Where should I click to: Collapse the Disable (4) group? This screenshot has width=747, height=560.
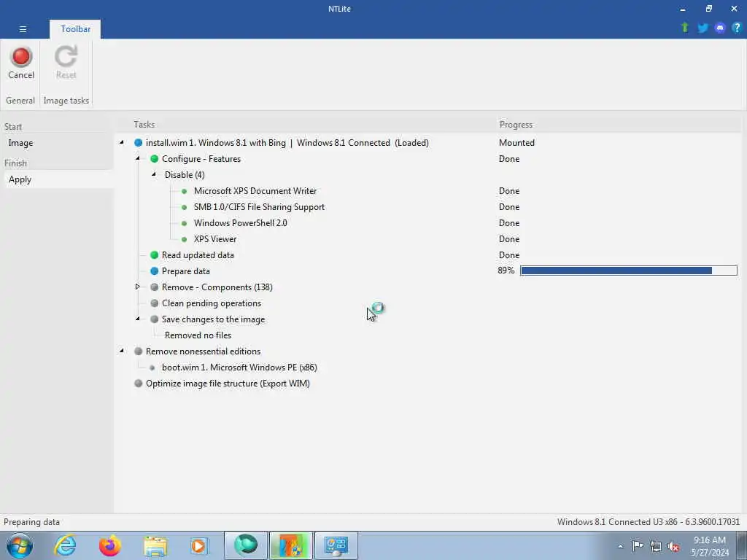(154, 174)
